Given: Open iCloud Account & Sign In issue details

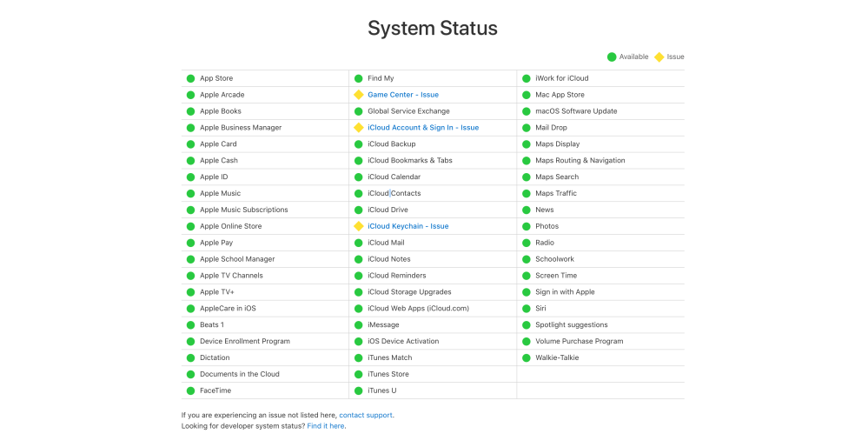Looking at the screenshot, I should tap(422, 128).
